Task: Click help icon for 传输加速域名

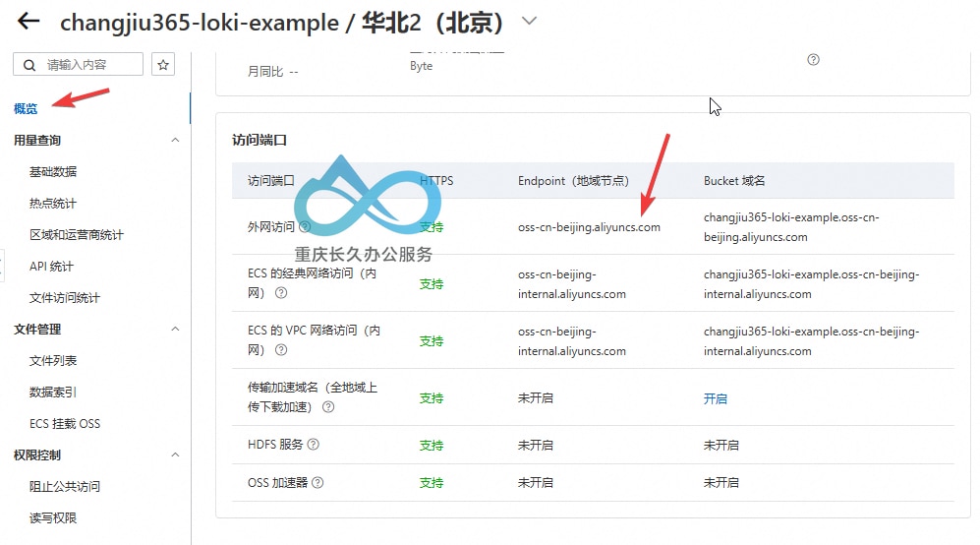Action: click(x=328, y=406)
